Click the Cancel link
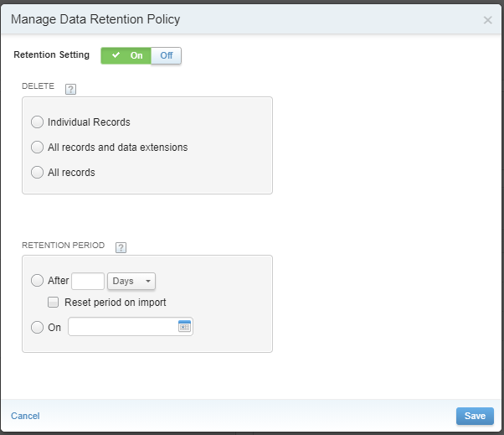Screen dimensions: 504x435 pos(25,416)
